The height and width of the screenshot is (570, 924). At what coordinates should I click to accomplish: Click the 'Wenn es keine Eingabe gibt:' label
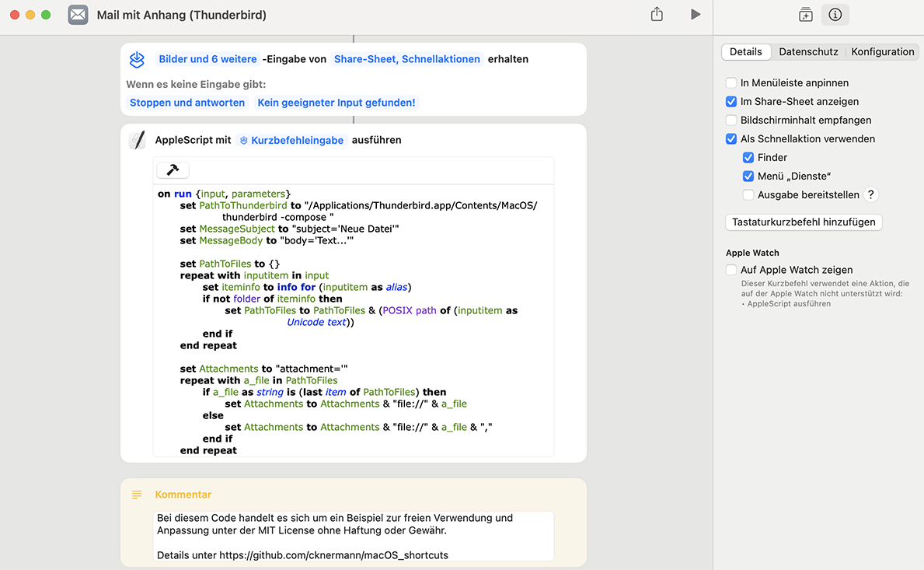point(196,84)
